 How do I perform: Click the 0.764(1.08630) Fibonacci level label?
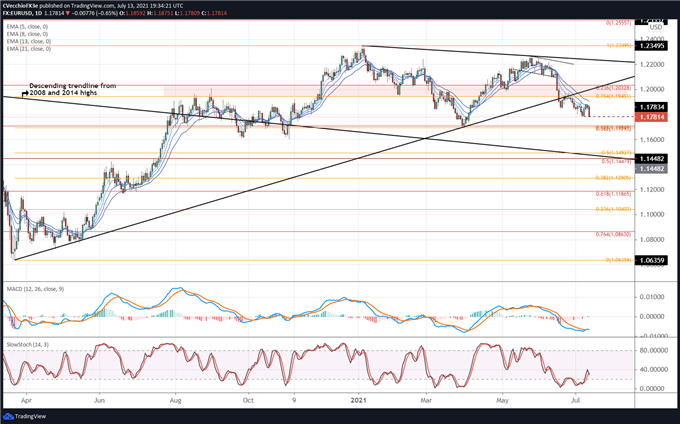click(615, 234)
